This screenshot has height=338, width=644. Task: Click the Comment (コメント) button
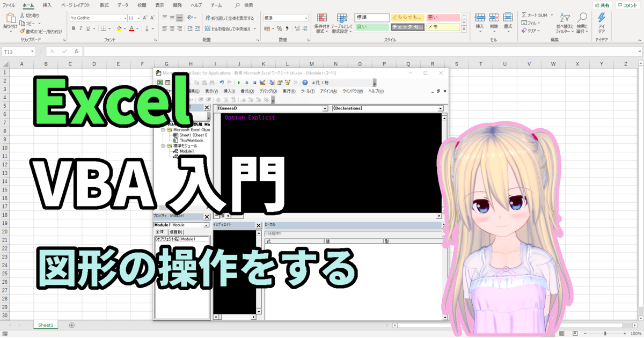pyautogui.click(x=627, y=5)
